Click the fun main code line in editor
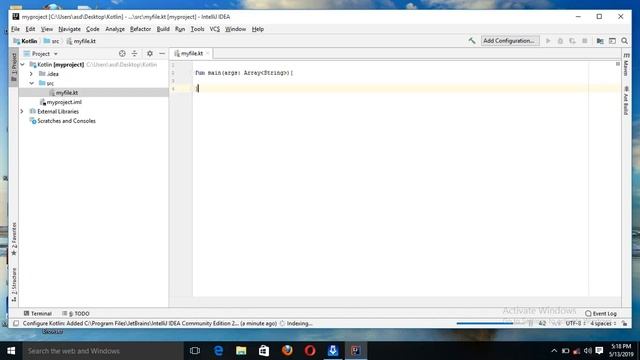 [x=244, y=73]
